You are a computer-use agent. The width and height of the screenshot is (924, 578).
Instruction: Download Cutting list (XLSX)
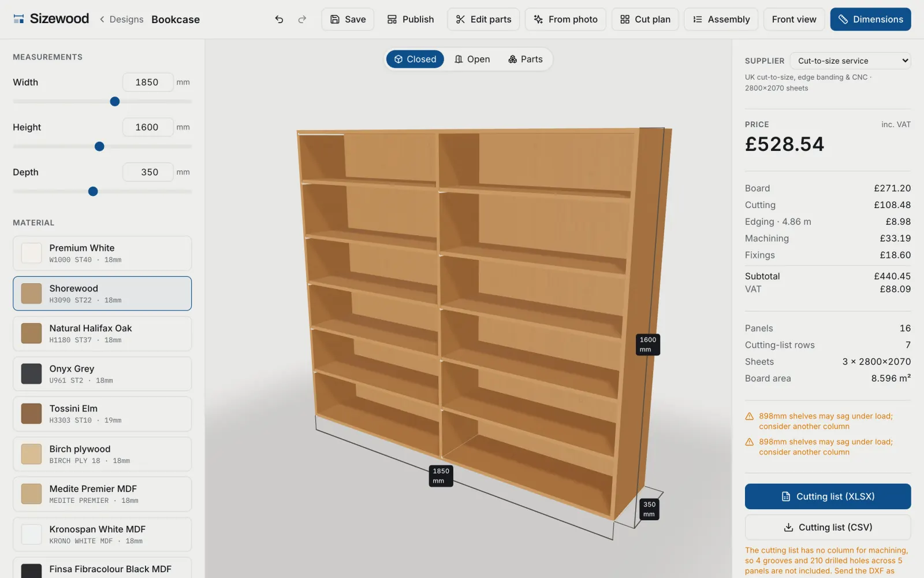pos(828,497)
